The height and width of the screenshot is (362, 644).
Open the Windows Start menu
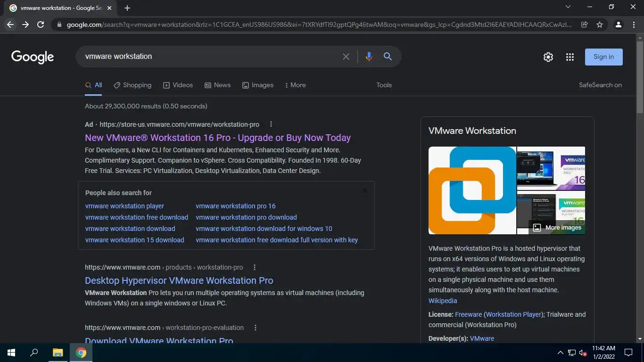click(x=11, y=353)
